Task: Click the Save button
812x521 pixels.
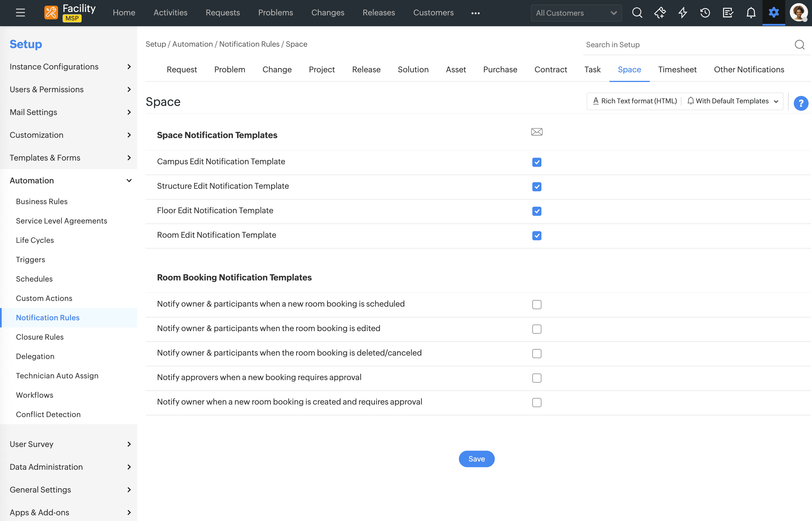Action: point(476,459)
